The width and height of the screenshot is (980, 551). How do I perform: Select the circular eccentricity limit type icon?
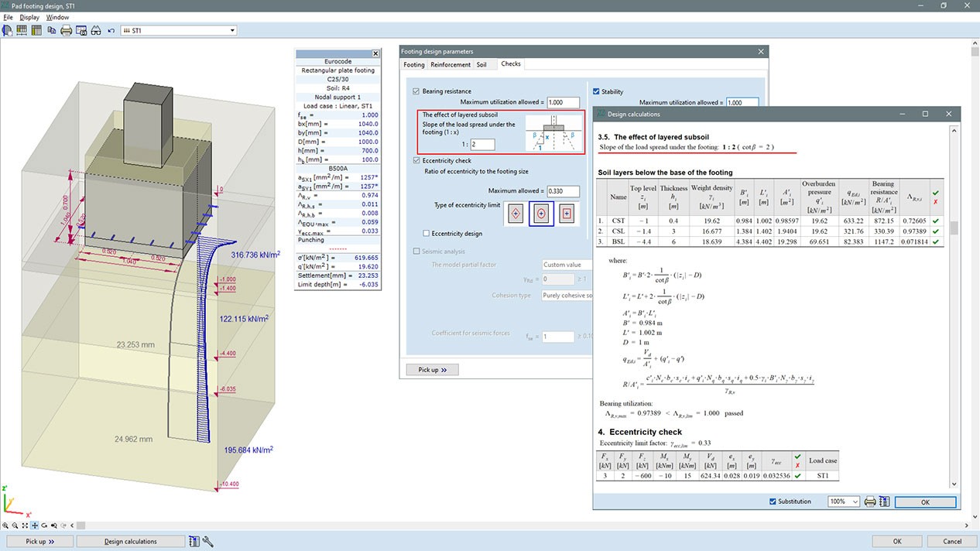(541, 213)
